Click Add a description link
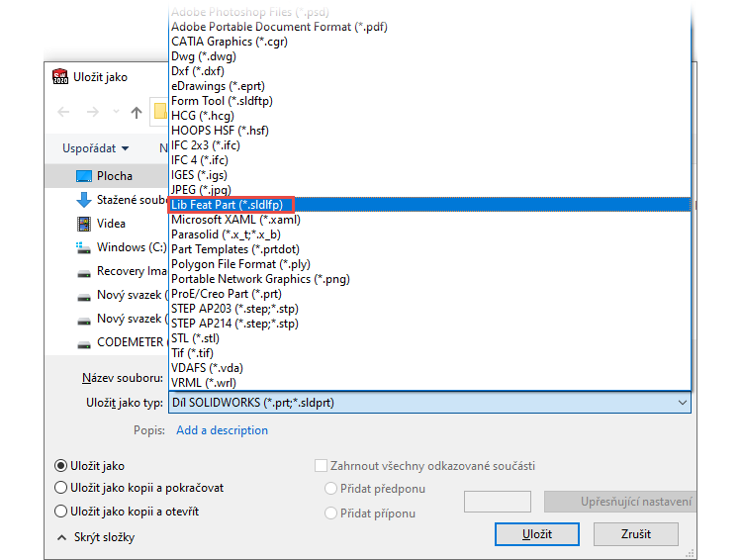 (222, 430)
